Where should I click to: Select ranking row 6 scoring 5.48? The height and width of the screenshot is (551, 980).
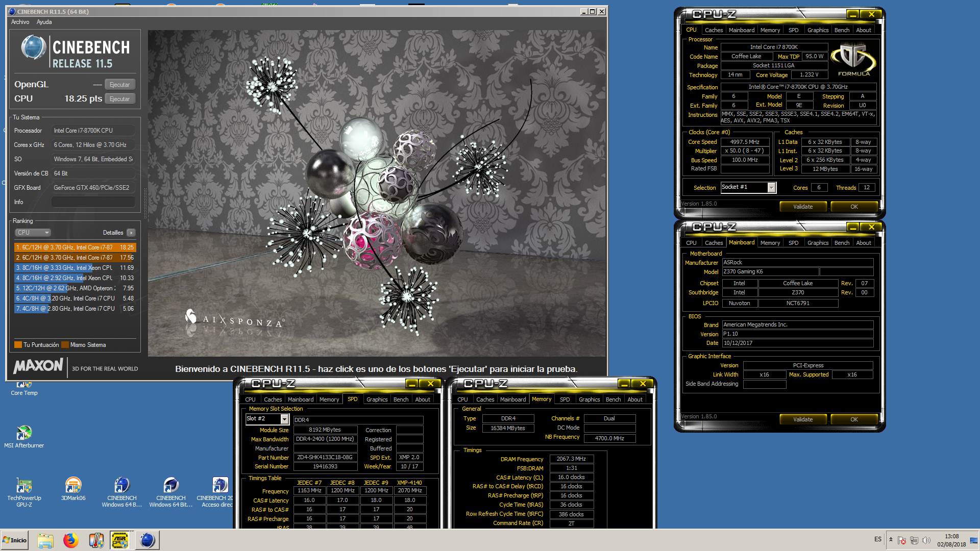75,298
